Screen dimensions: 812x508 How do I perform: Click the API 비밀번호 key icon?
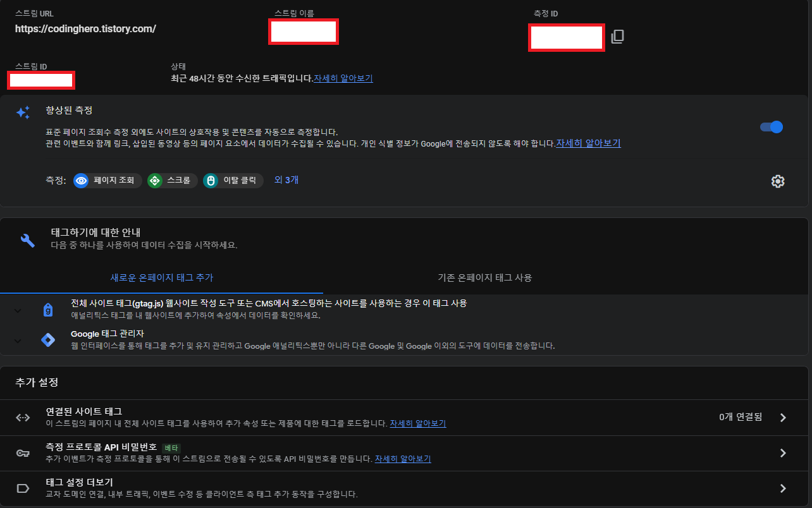pos(23,453)
